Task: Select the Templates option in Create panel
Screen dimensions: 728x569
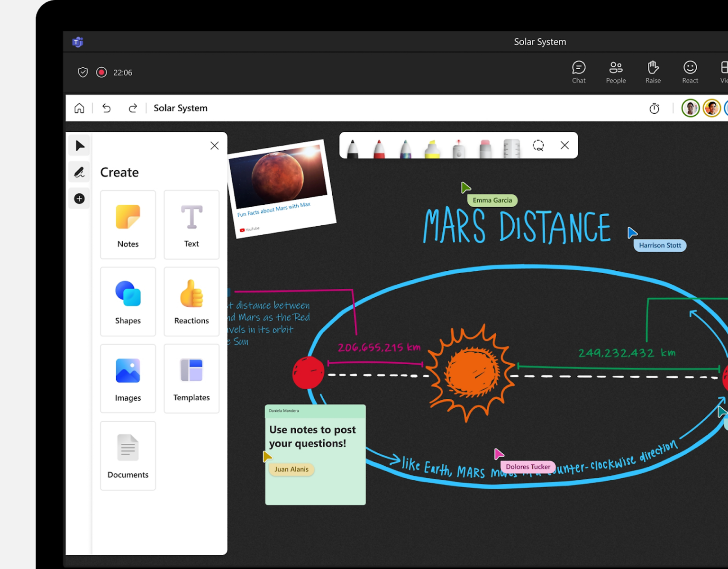Action: (191, 378)
